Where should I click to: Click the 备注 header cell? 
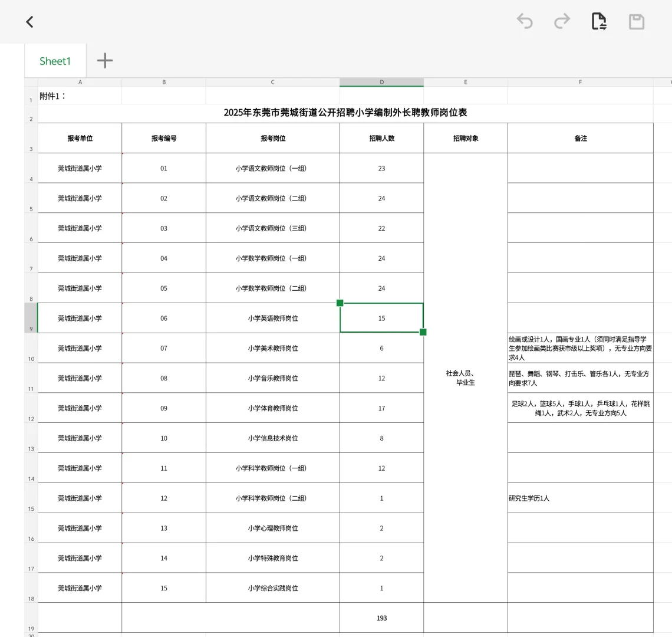point(580,138)
